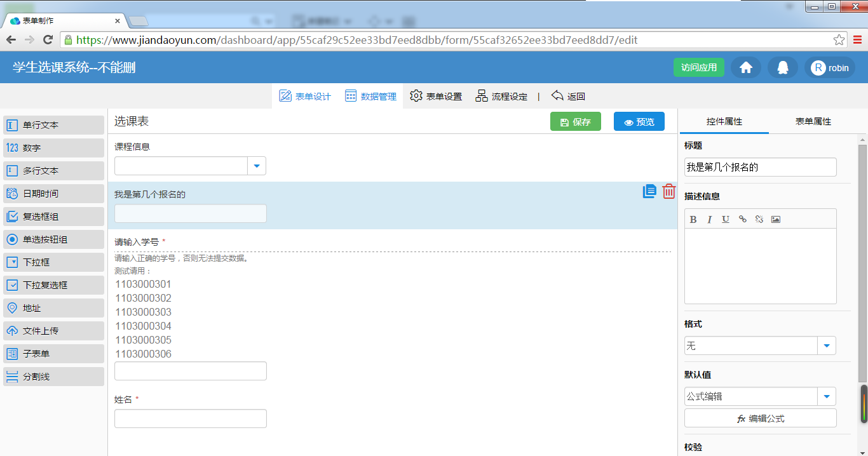868x456 pixels.
Task: Click the 选课表 form title
Action: coord(132,121)
